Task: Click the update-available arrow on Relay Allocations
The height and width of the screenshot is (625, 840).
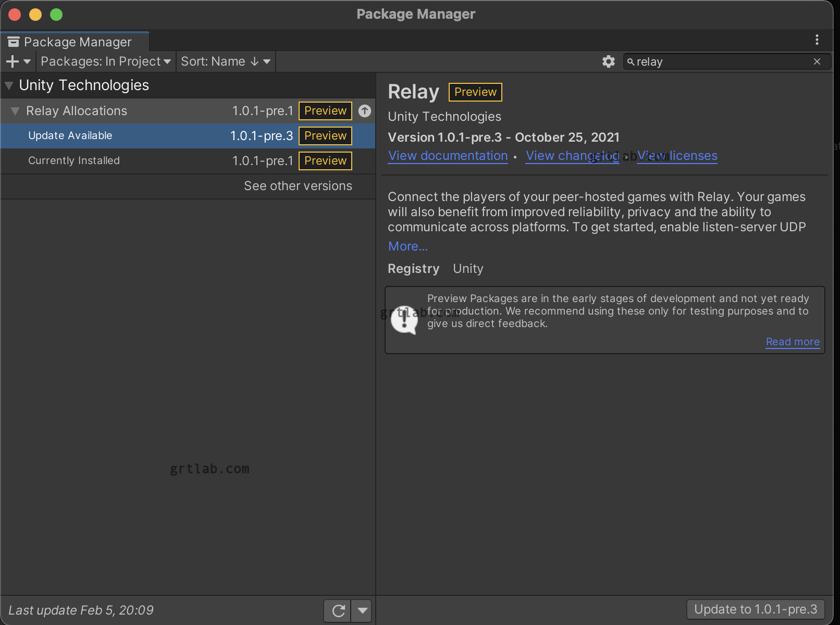Action: pyautogui.click(x=364, y=110)
